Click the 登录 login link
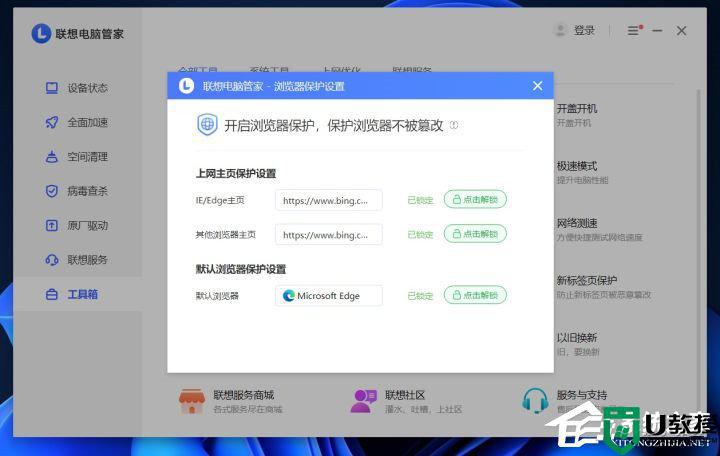 584,31
